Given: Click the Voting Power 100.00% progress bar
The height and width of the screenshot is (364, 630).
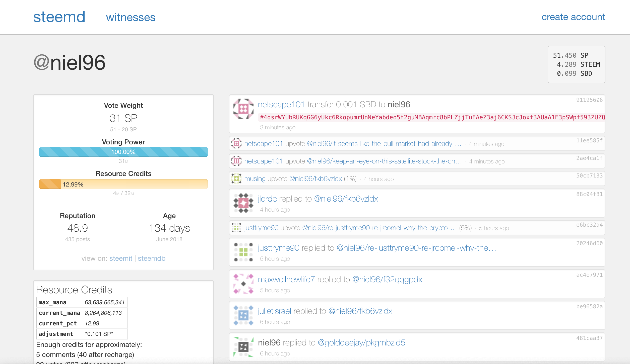Looking at the screenshot, I should pyautogui.click(x=123, y=152).
